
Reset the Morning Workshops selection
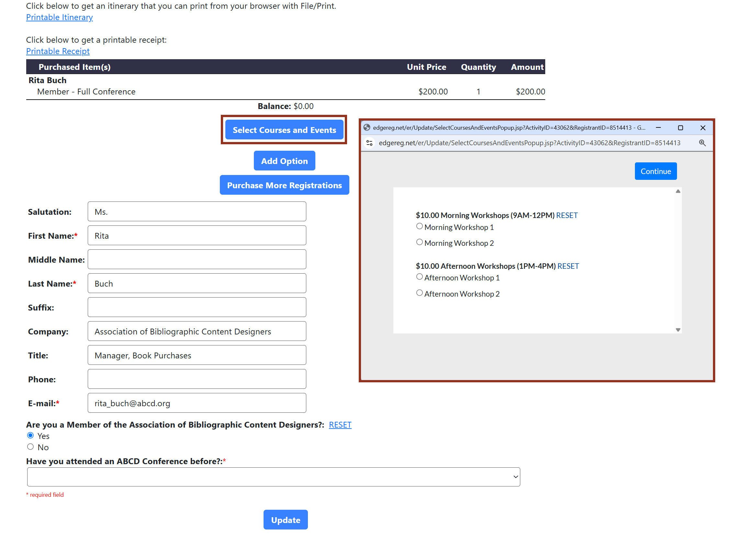(x=567, y=215)
